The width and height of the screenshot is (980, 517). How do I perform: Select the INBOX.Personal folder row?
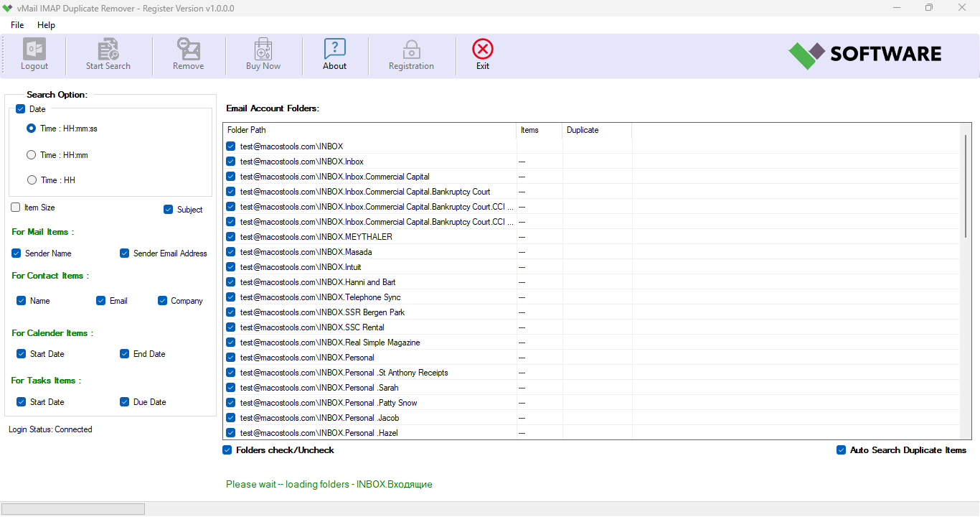(591, 358)
